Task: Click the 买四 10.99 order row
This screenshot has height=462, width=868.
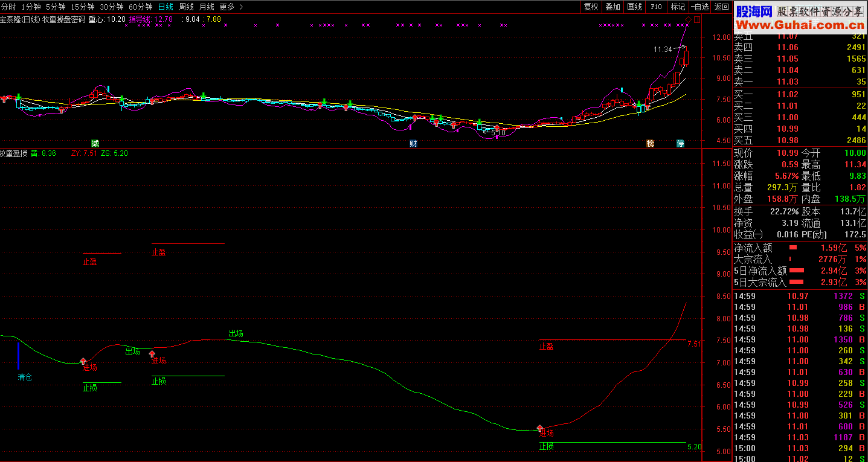Action: tap(800, 129)
